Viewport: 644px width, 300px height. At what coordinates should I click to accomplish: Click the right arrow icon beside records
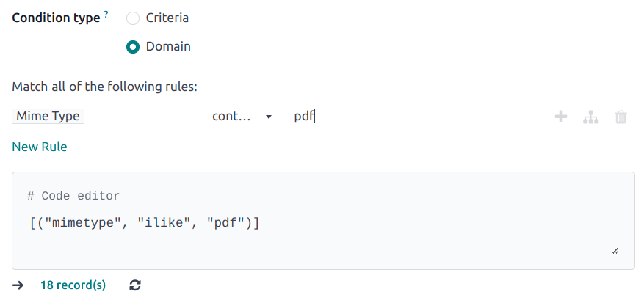tap(18, 285)
